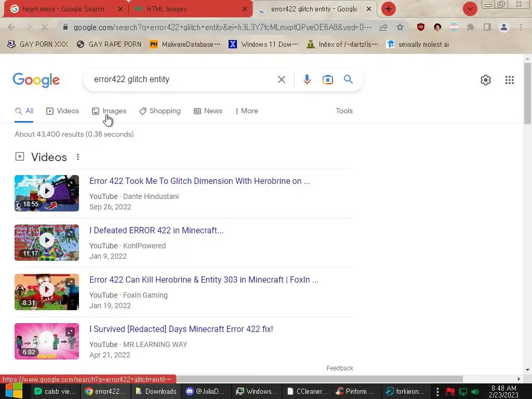Stop loading the page

[x=45, y=27]
